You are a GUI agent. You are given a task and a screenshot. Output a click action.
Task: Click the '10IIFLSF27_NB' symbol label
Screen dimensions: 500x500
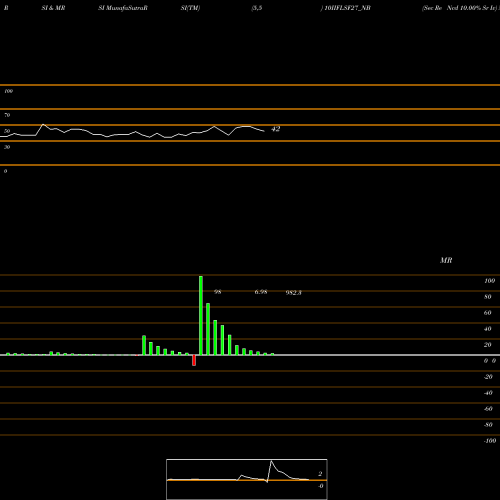tap(347, 8)
